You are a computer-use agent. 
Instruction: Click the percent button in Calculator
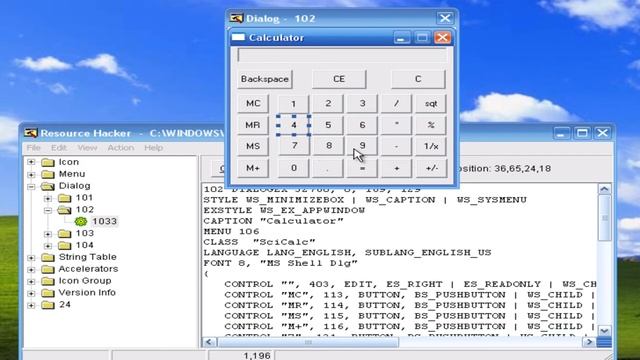click(x=431, y=125)
